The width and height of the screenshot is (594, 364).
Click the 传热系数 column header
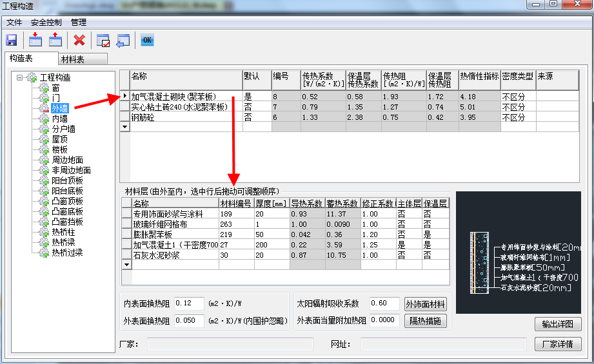point(323,80)
